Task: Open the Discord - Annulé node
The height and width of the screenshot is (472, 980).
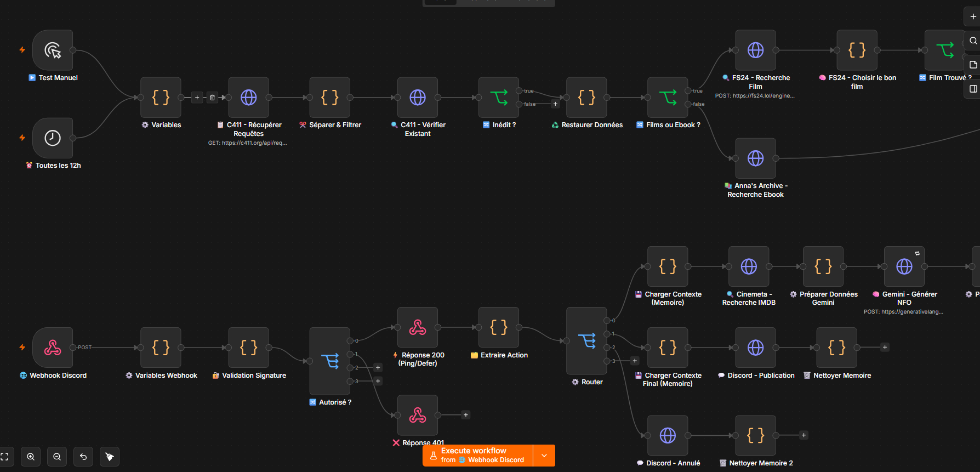Action: coord(668,435)
